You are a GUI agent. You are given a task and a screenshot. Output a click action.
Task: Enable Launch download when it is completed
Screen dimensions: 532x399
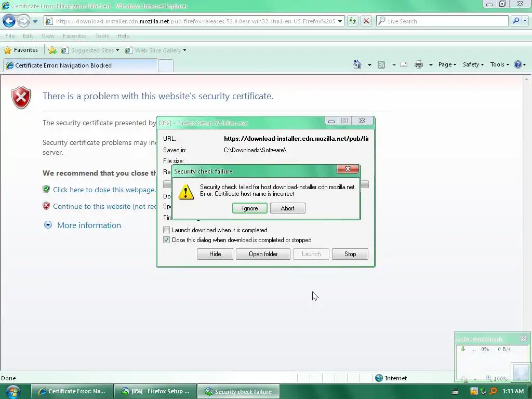tap(166, 230)
